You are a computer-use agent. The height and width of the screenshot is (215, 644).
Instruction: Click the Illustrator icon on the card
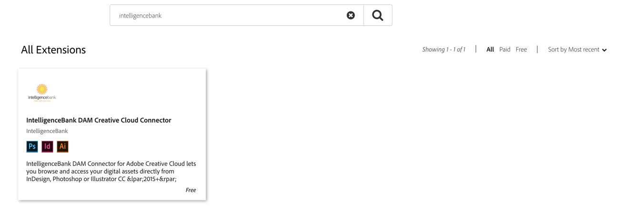point(62,146)
